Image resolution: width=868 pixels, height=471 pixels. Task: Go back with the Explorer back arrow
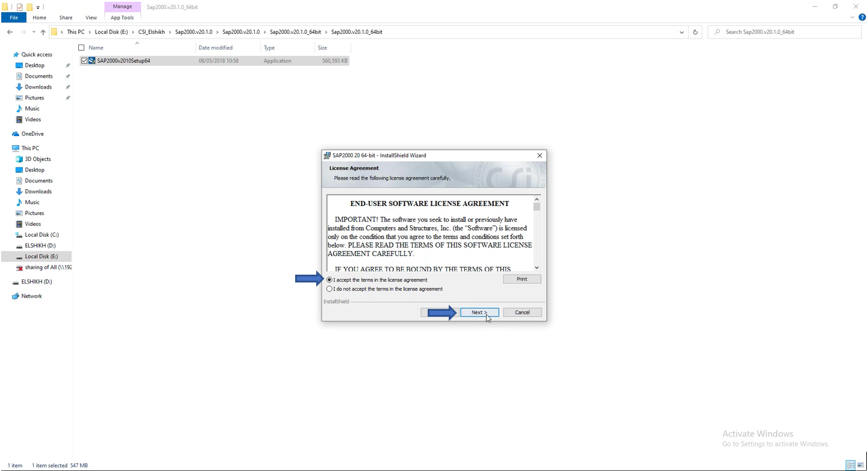(10, 32)
